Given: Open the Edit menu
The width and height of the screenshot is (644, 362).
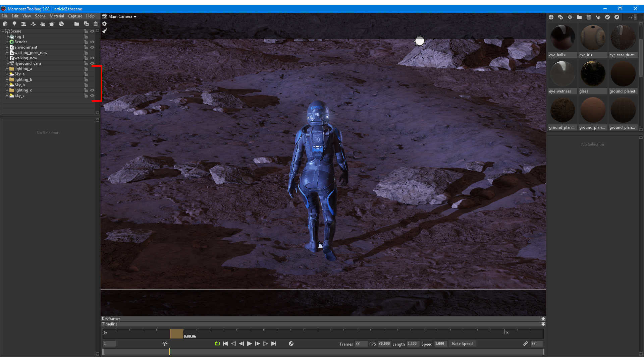Looking at the screenshot, I should pos(15,16).
